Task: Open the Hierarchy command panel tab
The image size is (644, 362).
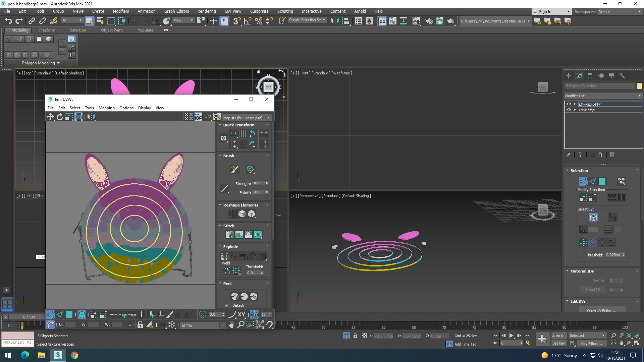Action: [x=590, y=76]
